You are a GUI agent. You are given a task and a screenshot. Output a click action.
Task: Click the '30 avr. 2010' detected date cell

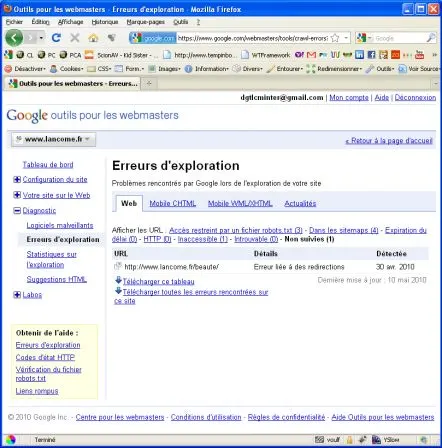[x=395, y=267]
